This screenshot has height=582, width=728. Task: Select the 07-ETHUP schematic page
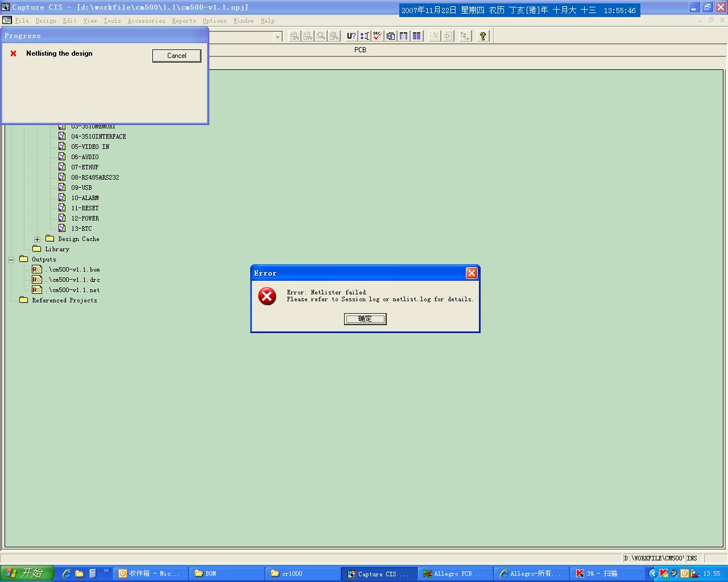click(85, 167)
